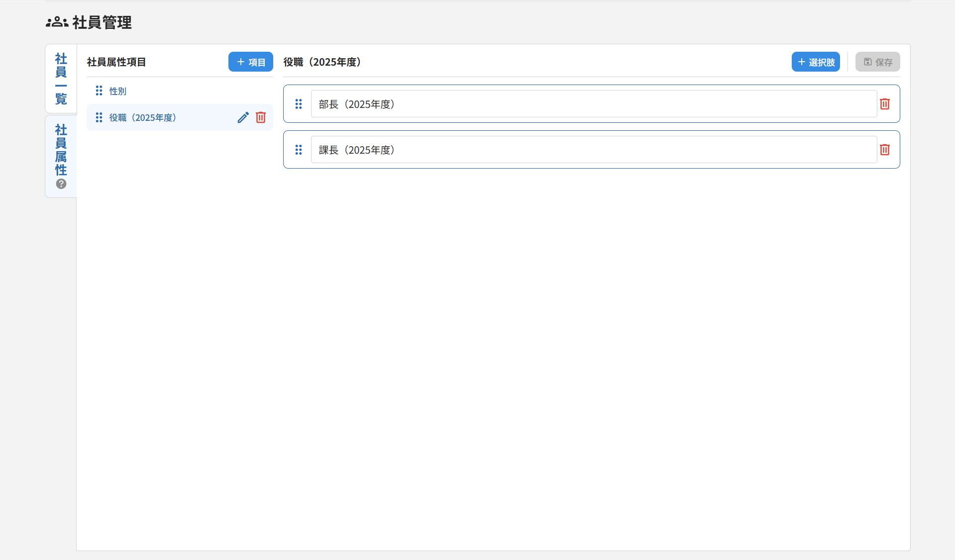The image size is (955, 560).
Task: Click the drag handle for the 課長 option row
Action: coord(299,150)
